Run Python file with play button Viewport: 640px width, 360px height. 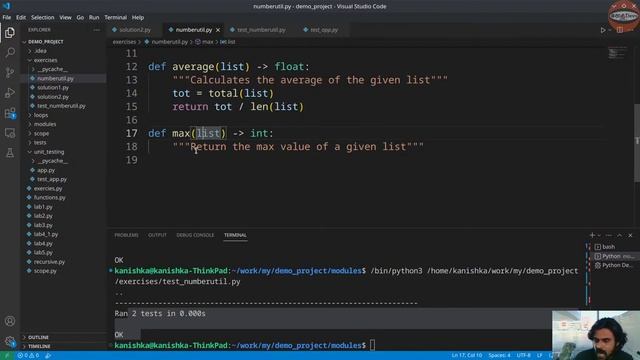pyautogui.click(x=603, y=30)
